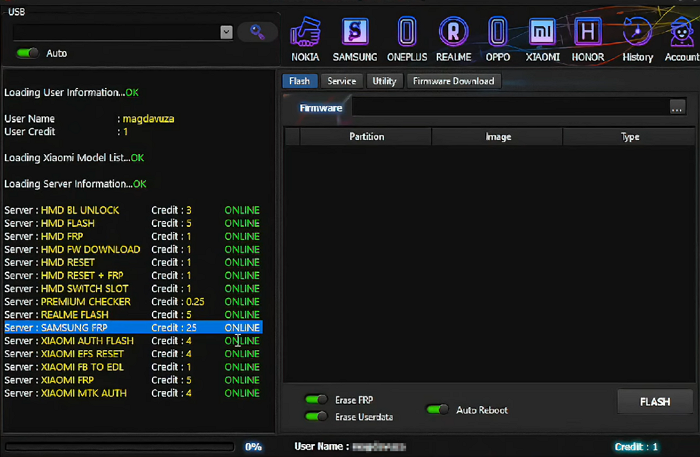Click inside the Firmware path field
Image resolution: width=700 pixels, height=457 pixels.
510,108
